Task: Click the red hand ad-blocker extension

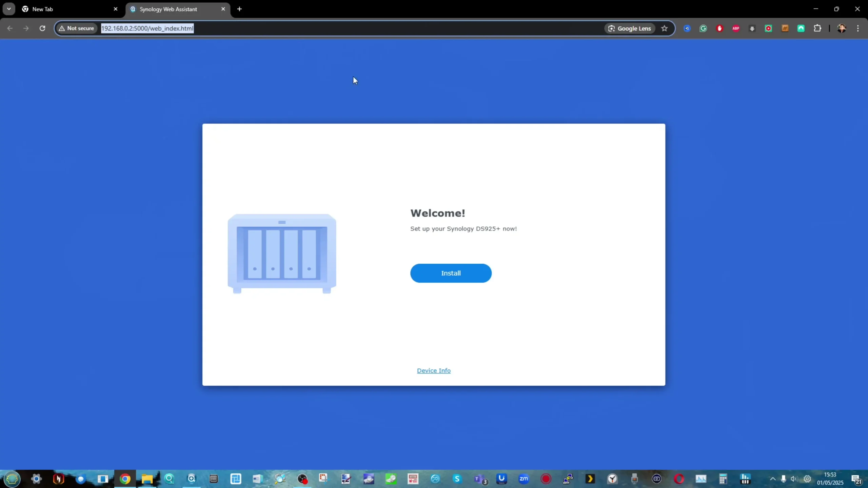Action: click(719, 28)
